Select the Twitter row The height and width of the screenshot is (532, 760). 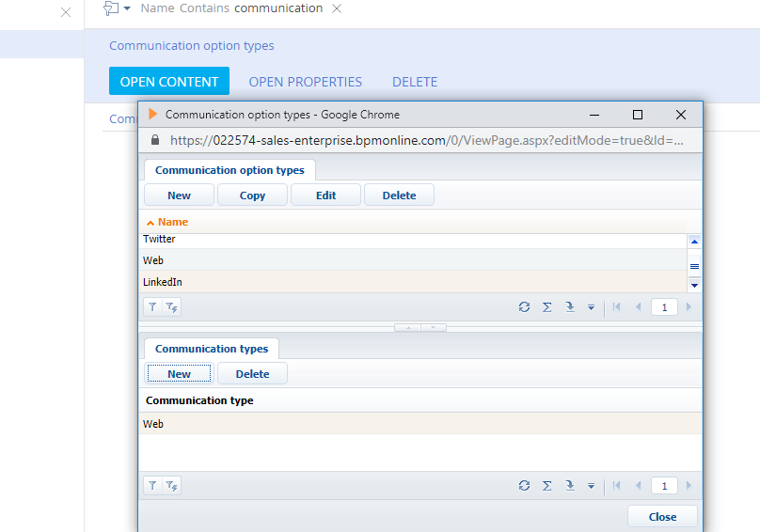[413, 240]
